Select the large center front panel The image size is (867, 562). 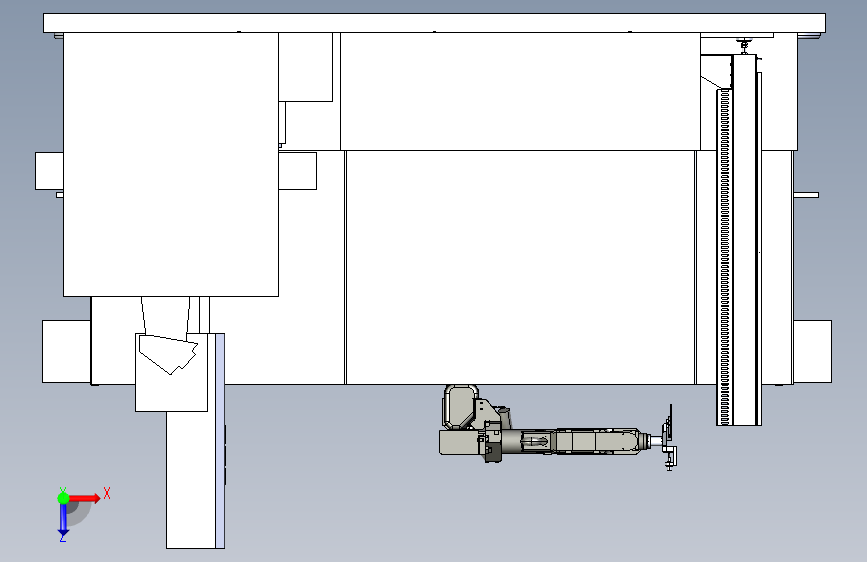[520, 267]
